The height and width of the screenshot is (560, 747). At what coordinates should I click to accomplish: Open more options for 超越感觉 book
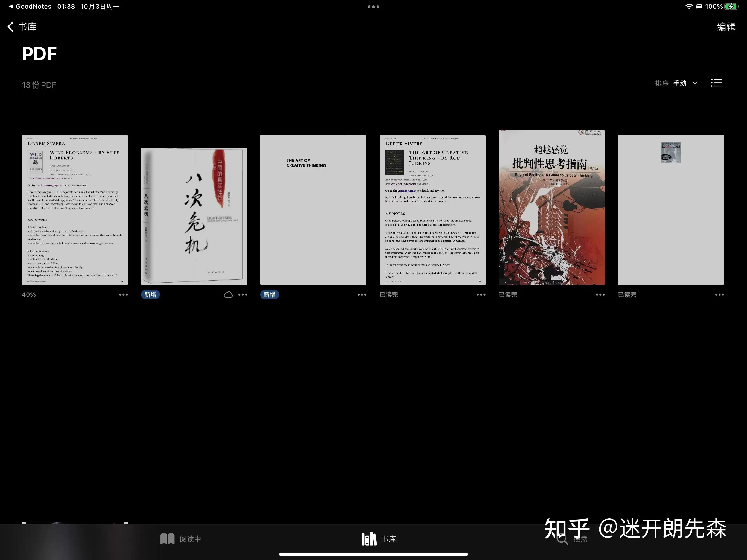point(600,294)
